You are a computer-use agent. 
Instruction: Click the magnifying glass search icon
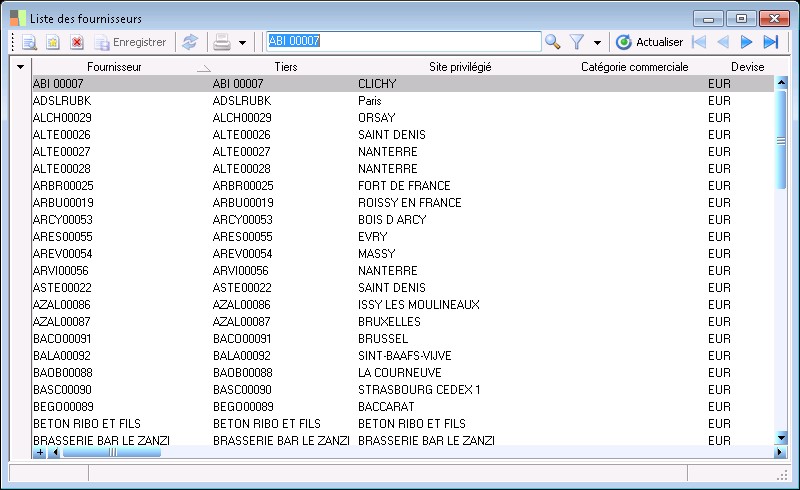552,42
